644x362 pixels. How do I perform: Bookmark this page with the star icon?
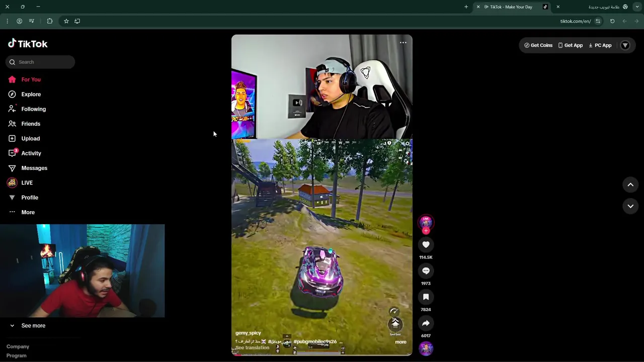point(66,21)
